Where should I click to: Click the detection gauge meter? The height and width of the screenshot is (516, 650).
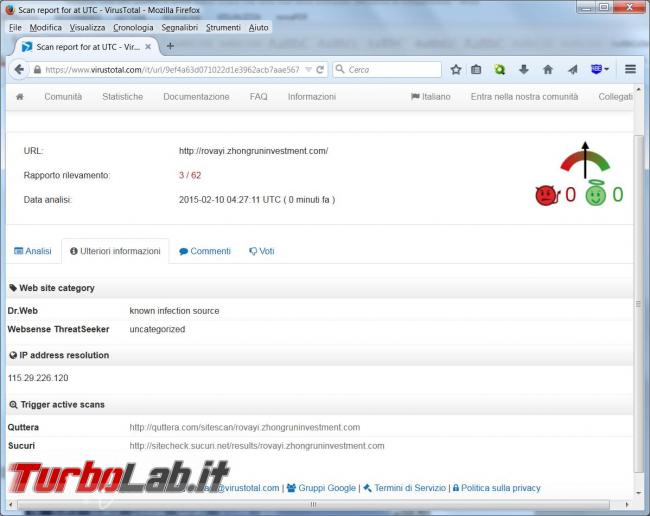[x=585, y=160]
